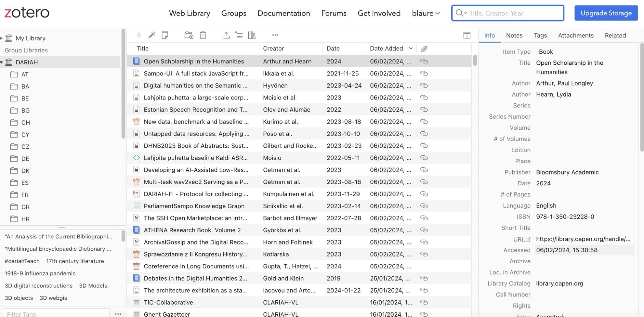Toggle Date Added sort order arrow
The width and height of the screenshot is (644, 317).
click(411, 49)
